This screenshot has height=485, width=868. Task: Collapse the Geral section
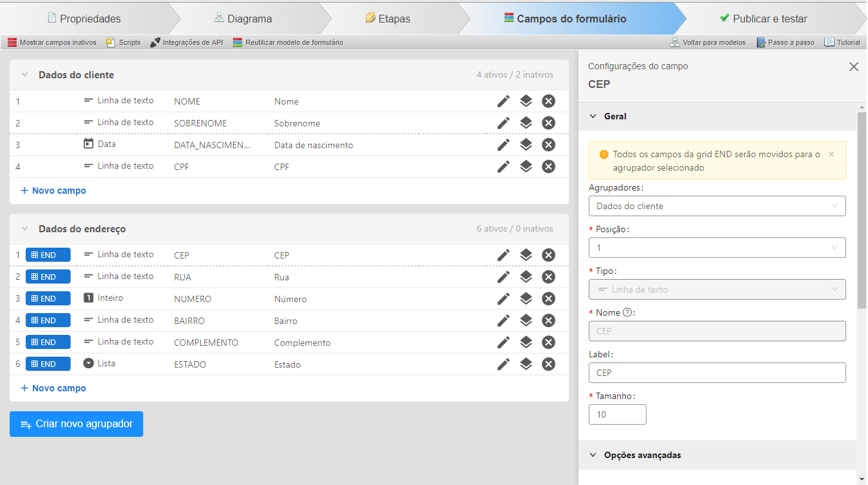593,117
